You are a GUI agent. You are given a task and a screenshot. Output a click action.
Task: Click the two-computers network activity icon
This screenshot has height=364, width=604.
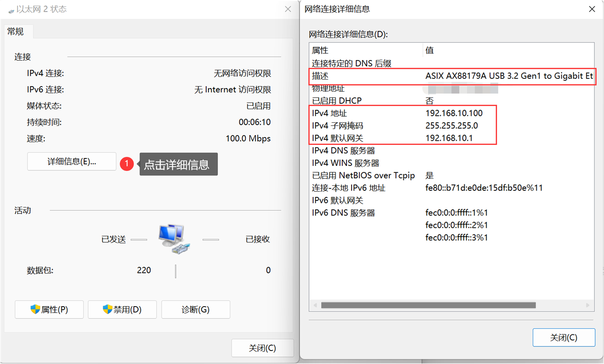174,238
